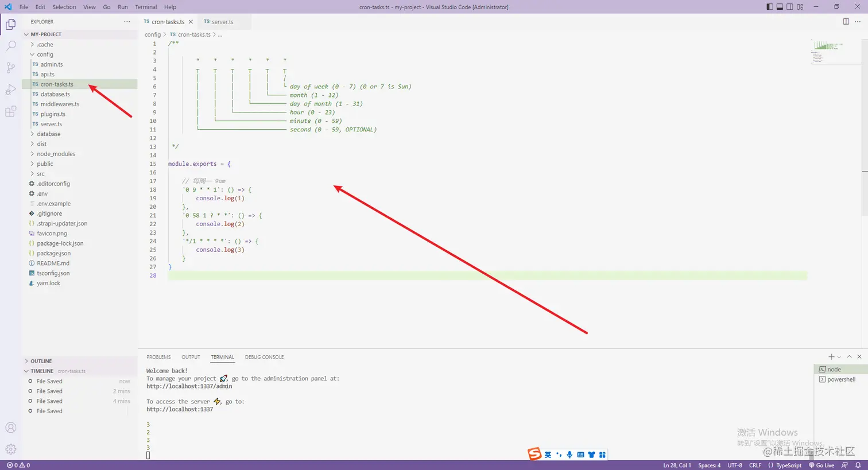
Task: Open package.json in the explorer
Action: [80, 254]
